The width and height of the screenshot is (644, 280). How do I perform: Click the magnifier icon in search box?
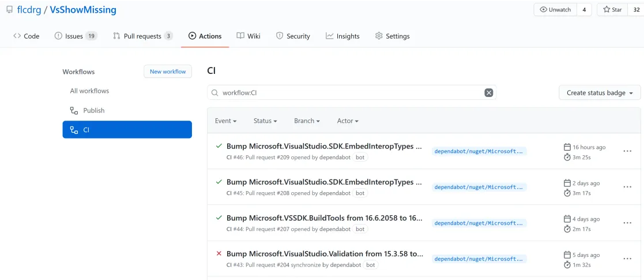coord(214,93)
